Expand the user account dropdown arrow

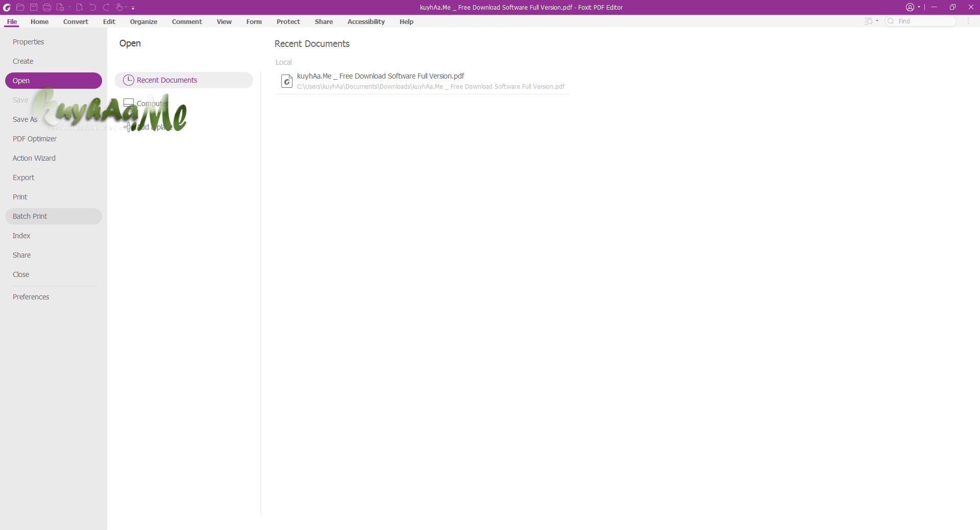[919, 7]
